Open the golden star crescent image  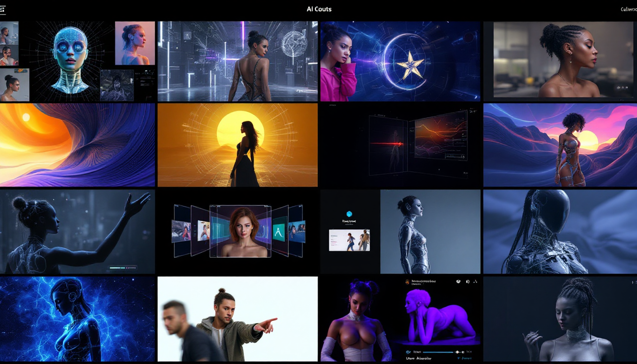(400, 61)
